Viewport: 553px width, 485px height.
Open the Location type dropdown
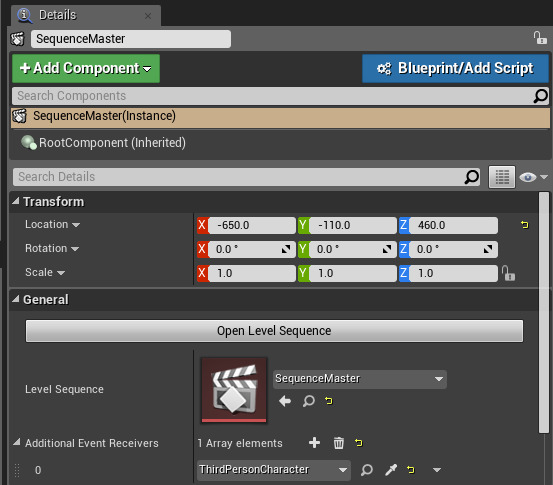(x=76, y=225)
